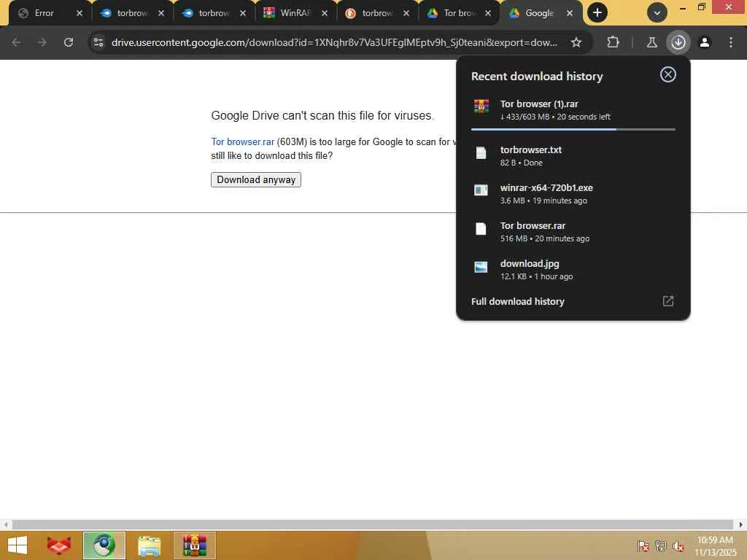This screenshot has height=560, width=747.
Task: Click the download progress bar
Action: 573,129
